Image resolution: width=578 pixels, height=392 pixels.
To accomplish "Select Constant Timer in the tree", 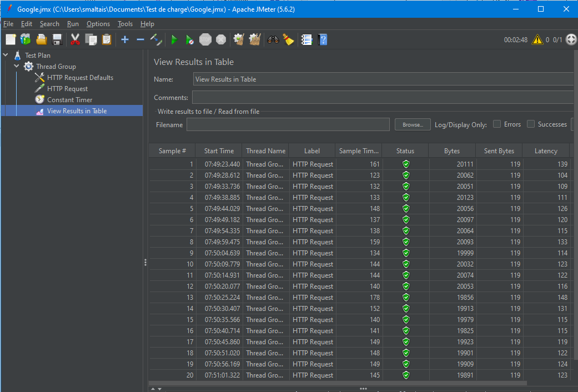I will click(x=69, y=100).
